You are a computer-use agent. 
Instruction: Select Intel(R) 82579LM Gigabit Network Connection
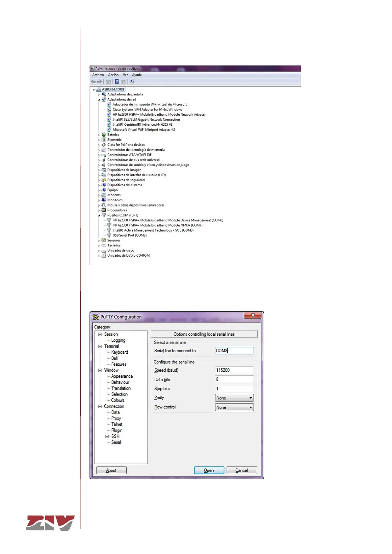(146, 119)
